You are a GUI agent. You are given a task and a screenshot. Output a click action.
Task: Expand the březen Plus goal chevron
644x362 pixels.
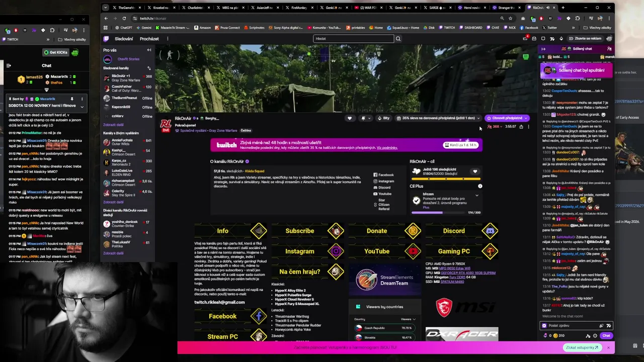click(x=477, y=195)
